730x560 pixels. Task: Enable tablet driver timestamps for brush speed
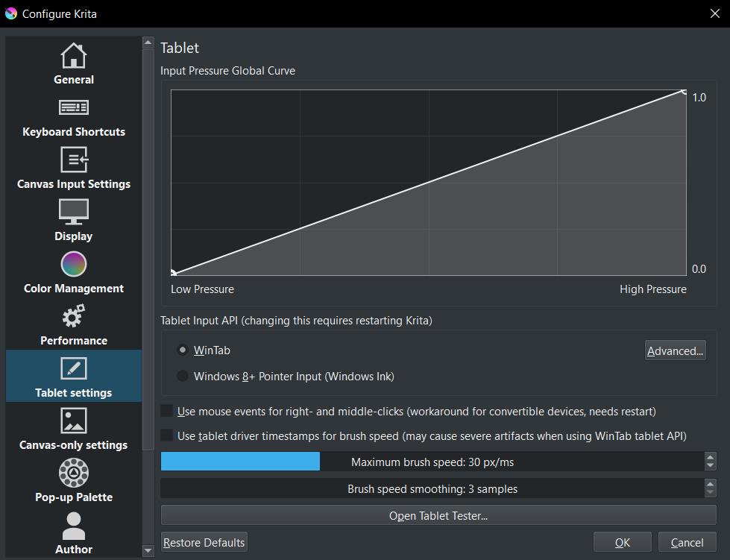coord(167,435)
